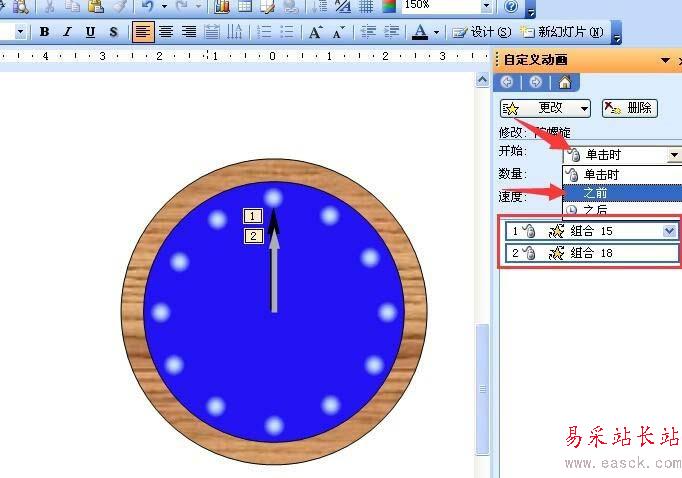Click 新幻灯片(N) new slide button
Viewport: 682px width, 478px height.
pos(562,32)
